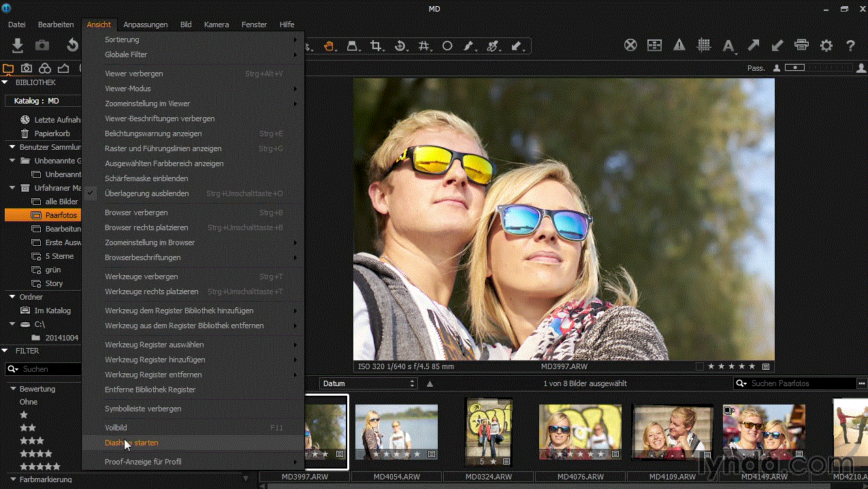Select the apply adjustments arrow tool
This screenshot has width=868, height=489.
(517, 46)
